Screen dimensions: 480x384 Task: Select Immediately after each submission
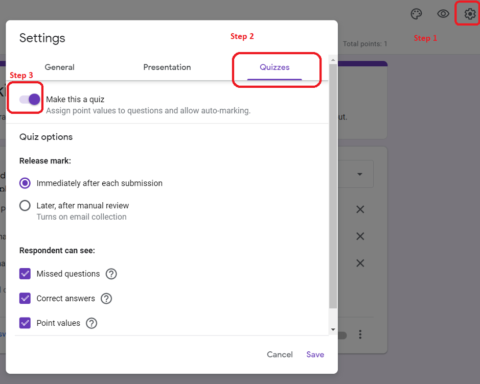click(25, 183)
